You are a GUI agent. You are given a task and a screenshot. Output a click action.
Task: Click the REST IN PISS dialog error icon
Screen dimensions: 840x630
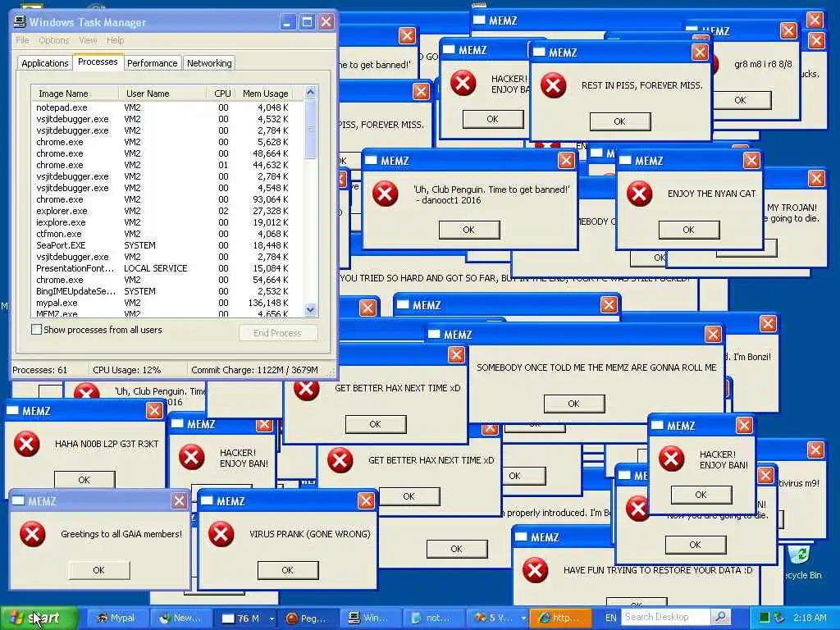(554, 85)
